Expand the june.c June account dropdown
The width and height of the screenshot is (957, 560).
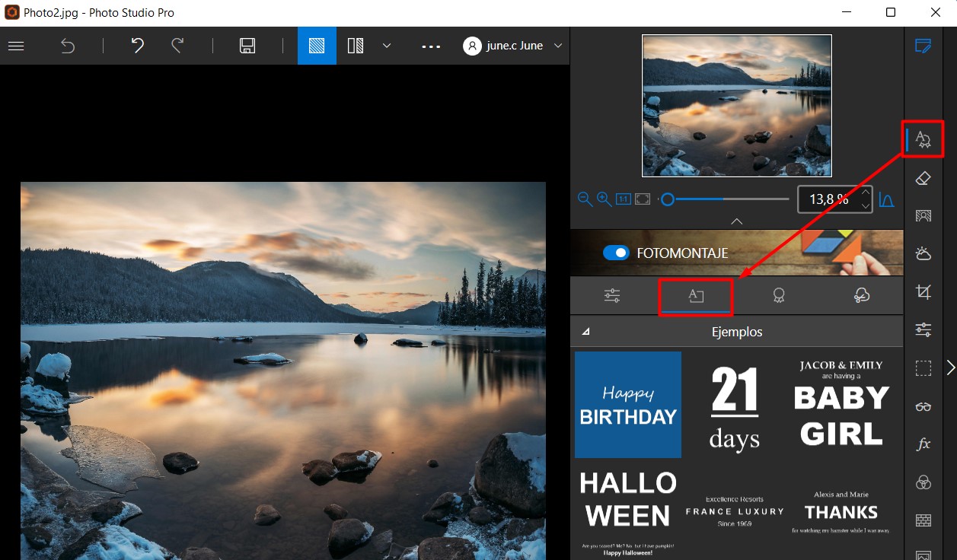coord(558,46)
